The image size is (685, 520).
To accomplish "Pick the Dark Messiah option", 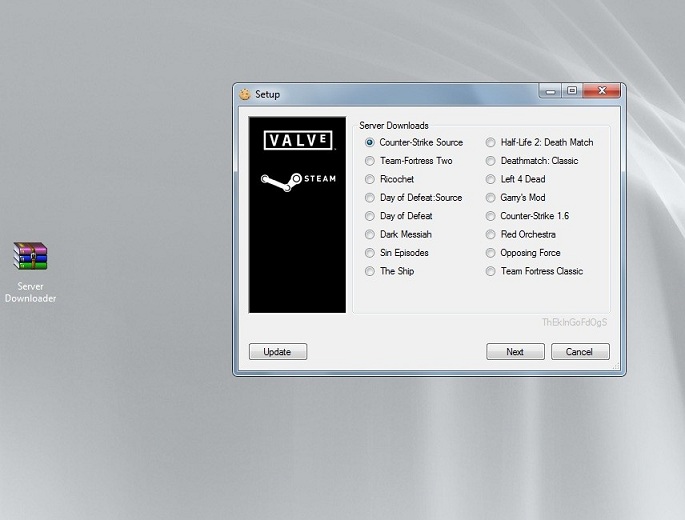I will 370,234.
